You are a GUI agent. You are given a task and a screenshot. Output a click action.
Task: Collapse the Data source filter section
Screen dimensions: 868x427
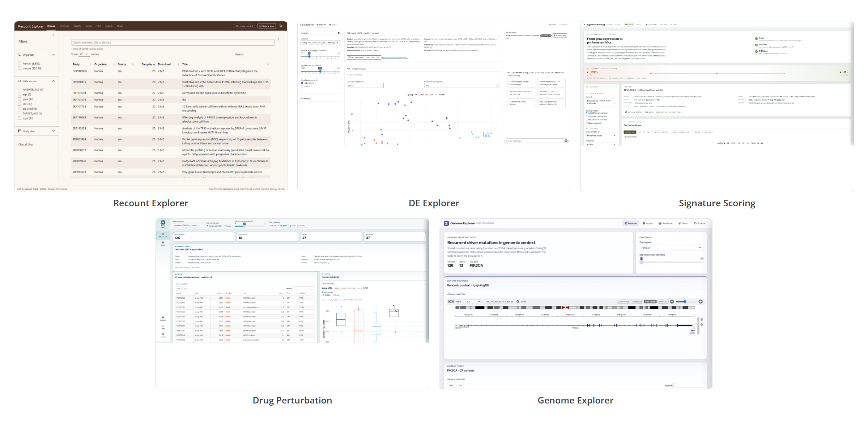pyautogui.click(x=54, y=81)
